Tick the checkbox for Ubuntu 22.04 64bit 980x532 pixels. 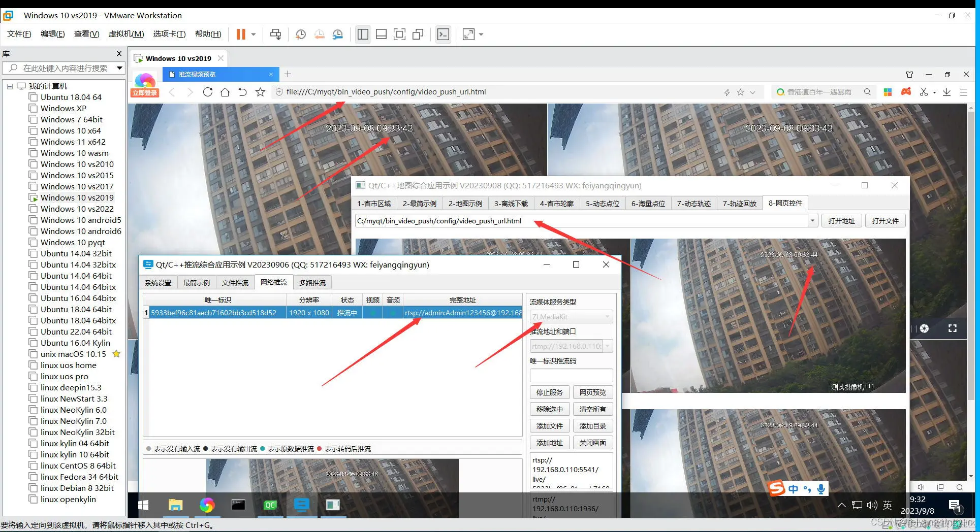(33, 331)
